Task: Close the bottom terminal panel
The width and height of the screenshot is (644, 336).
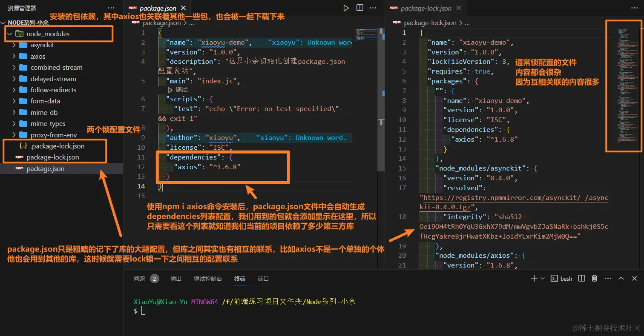Action: [634, 279]
